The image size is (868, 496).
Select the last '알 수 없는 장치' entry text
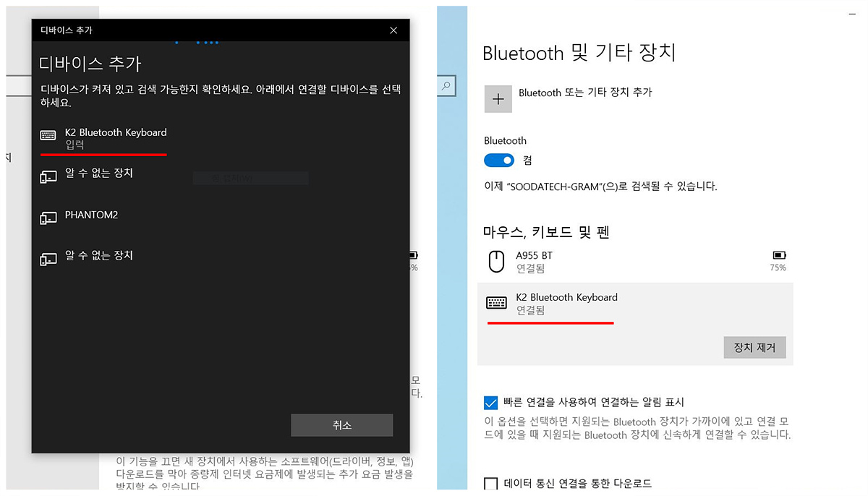tap(99, 255)
